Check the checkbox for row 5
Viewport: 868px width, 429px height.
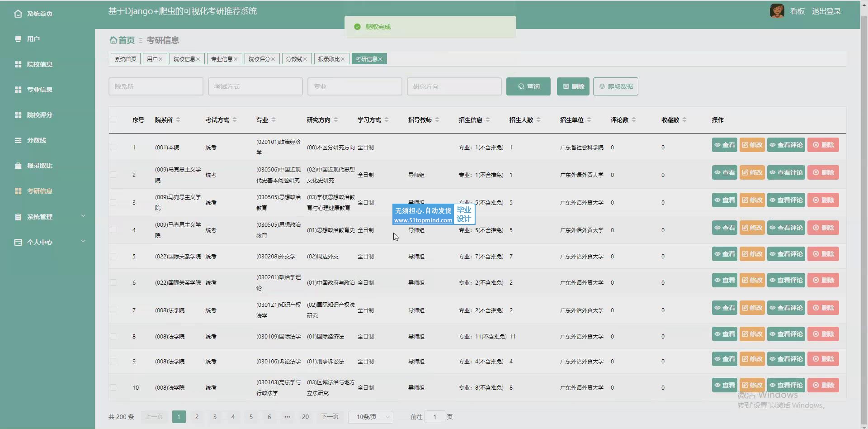[113, 256]
